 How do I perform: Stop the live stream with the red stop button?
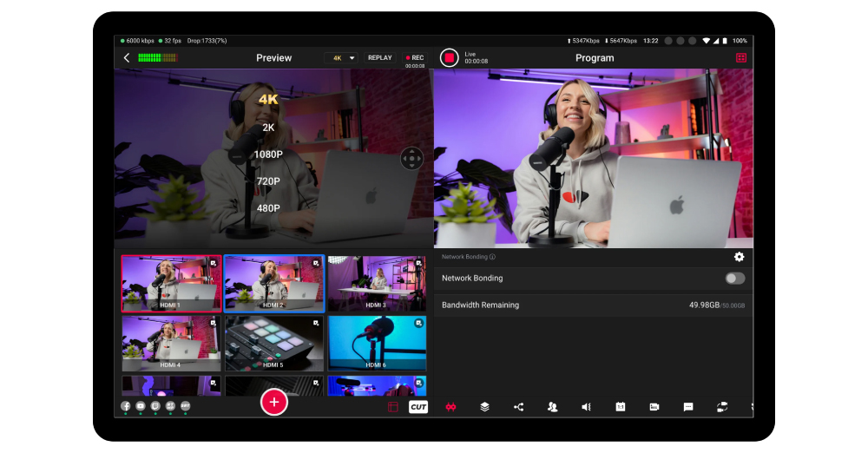pos(449,58)
